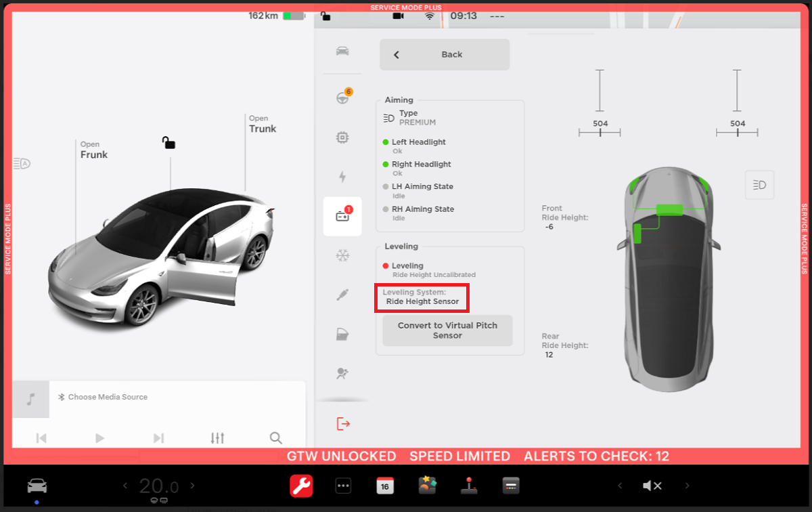This screenshot has width=812, height=512.
Task: Open the calendar app icon
Action: 385,486
